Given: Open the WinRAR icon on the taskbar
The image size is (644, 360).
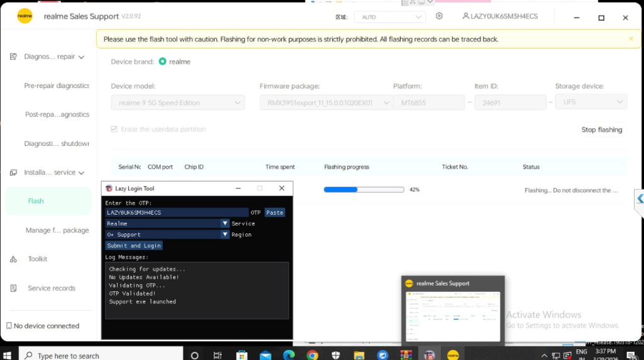Looking at the screenshot, I should point(406,356).
